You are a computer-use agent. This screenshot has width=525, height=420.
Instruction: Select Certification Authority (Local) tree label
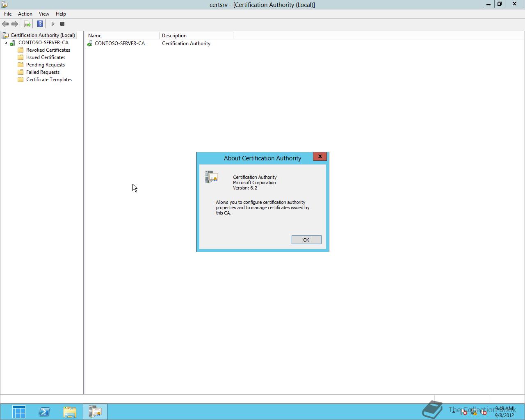[x=43, y=35]
